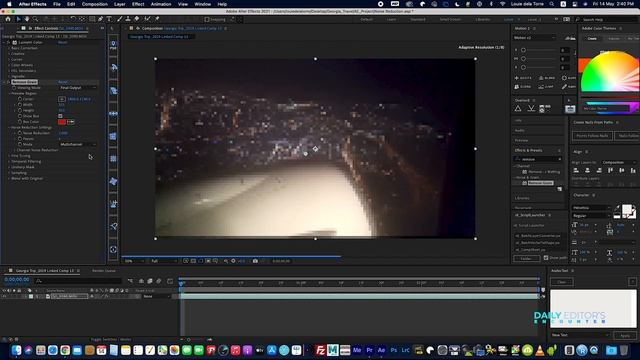640x360 pixels.
Task: Open the Layer menu
Action: (120, 4)
